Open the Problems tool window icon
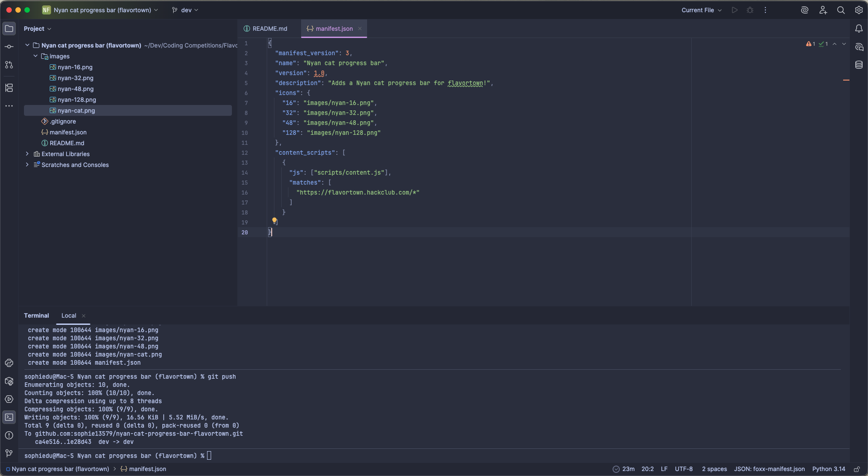The width and height of the screenshot is (868, 476). [x=9, y=435]
